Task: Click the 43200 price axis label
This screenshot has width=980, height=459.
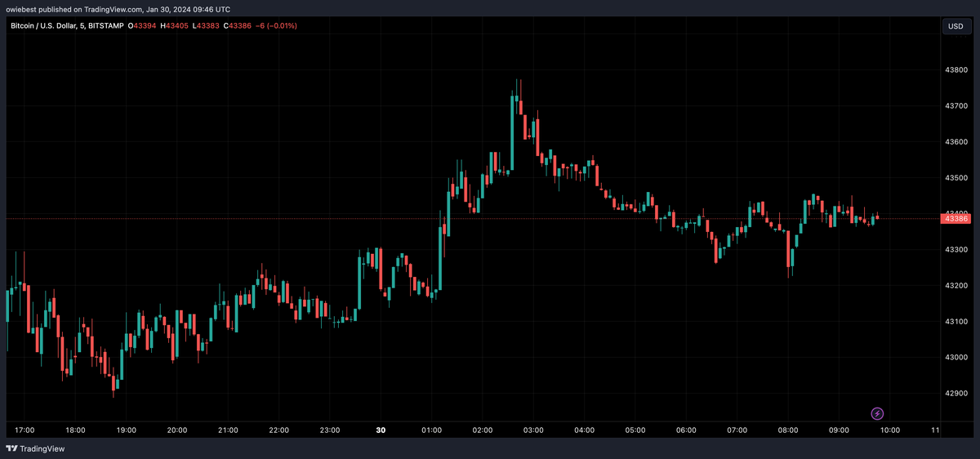Action: tap(956, 286)
